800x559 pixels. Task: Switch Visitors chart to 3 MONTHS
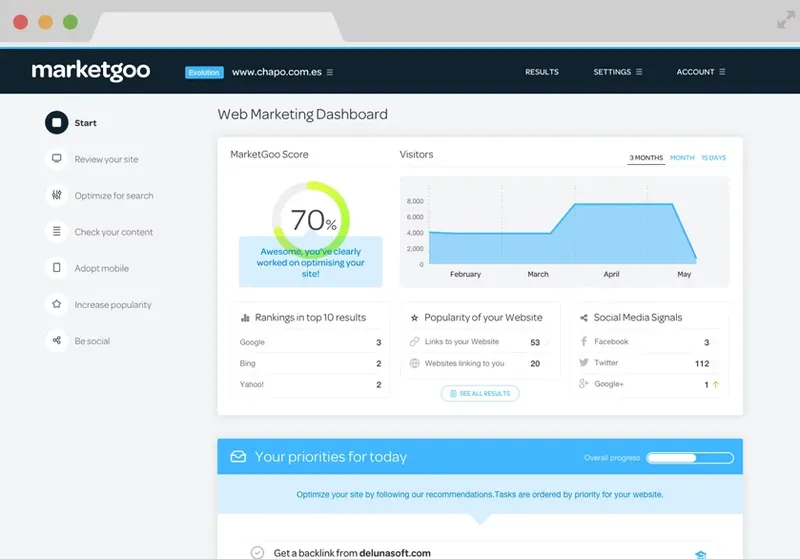coord(646,158)
